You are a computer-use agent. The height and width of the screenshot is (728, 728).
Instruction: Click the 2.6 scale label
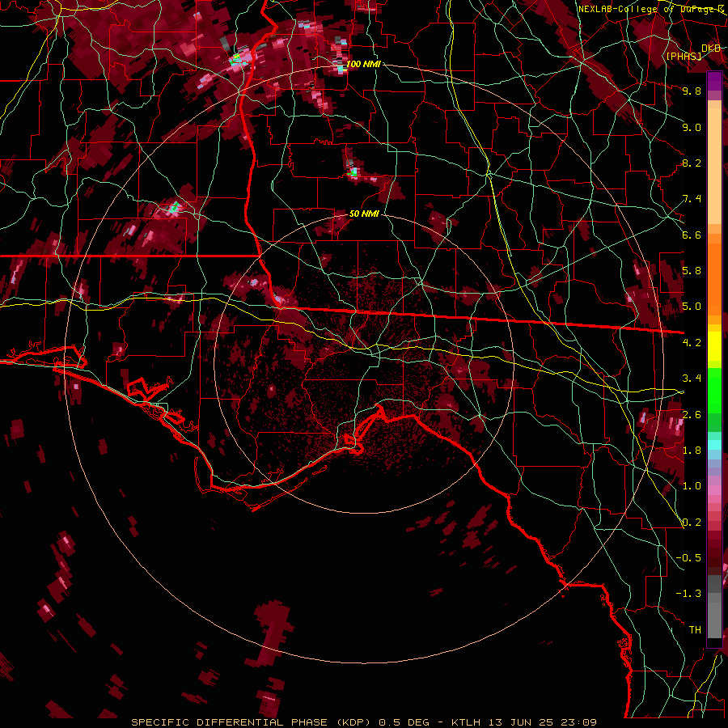[x=692, y=414]
